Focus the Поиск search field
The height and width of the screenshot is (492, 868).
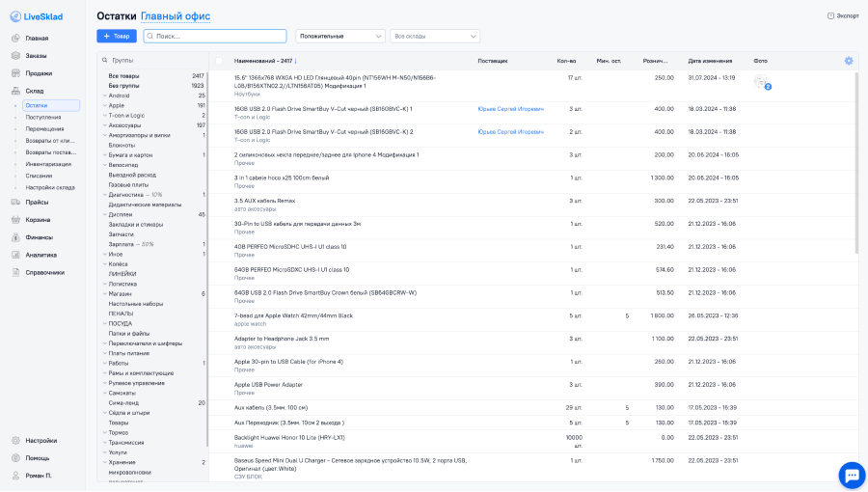point(215,36)
